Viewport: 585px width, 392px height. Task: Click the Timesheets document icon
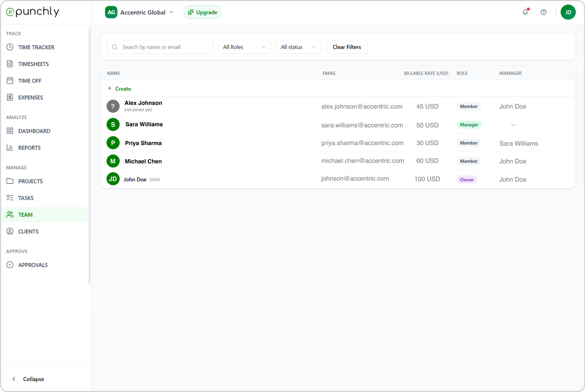click(x=10, y=64)
